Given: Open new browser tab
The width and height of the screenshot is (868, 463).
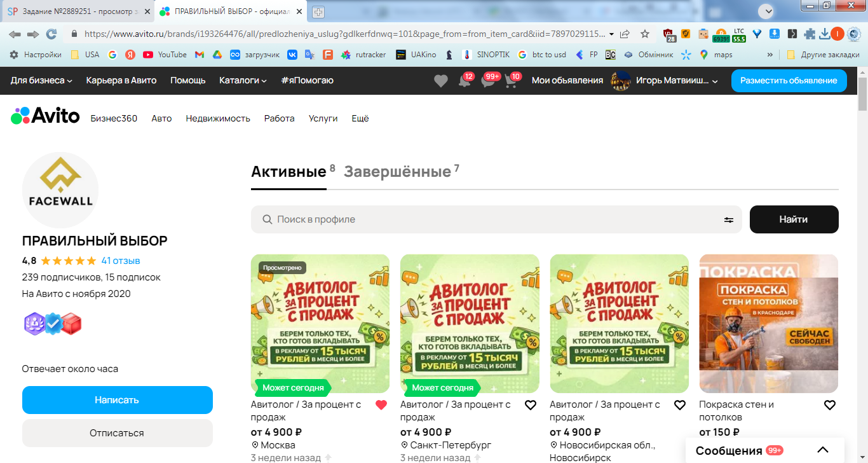Looking at the screenshot, I should click(x=318, y=11).
